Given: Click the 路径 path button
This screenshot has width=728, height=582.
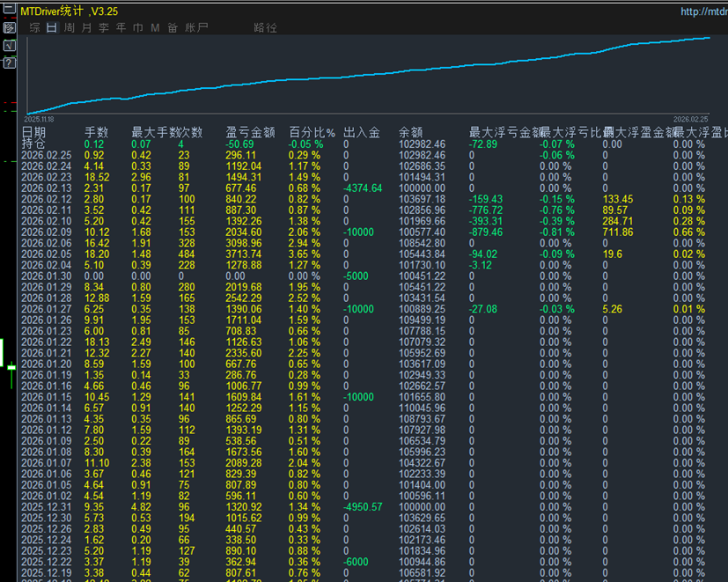Looking at the screenshot, I should 265,28.
